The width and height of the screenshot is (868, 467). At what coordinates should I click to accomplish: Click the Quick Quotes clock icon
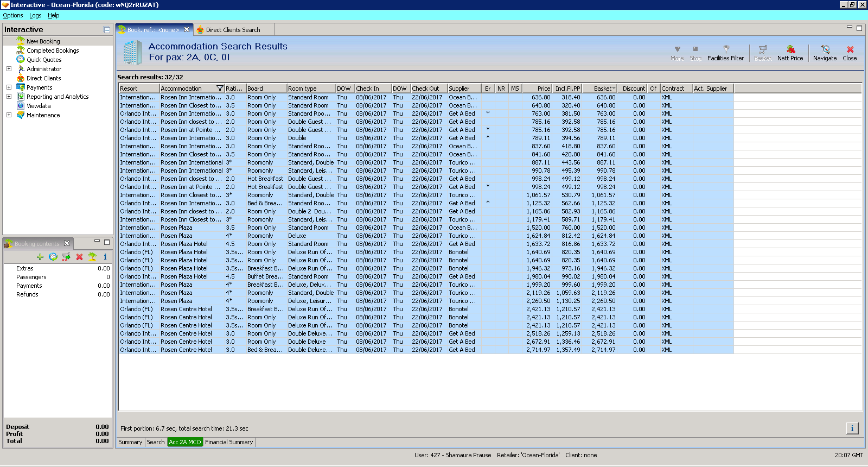tap(21, 59)
